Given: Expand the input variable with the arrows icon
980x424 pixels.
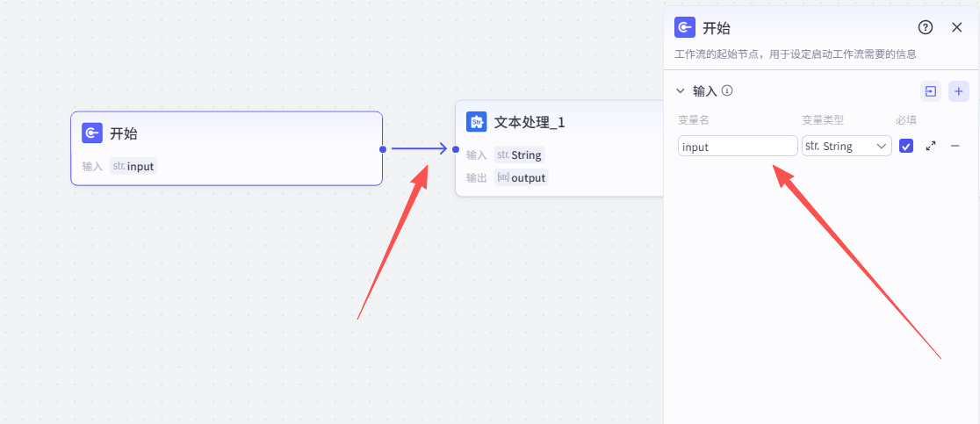Looking at the screenshot, I should pos(931,146).
